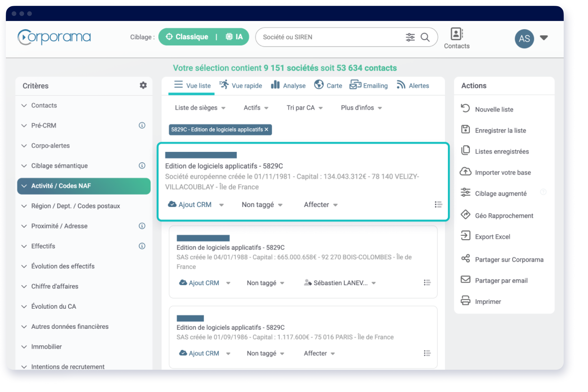Image resolution: width=588 pixels, height=392 pixels.
Task: Click the Export Excel arrow icon
Action: pyautogui.click(x=465, y=236)
